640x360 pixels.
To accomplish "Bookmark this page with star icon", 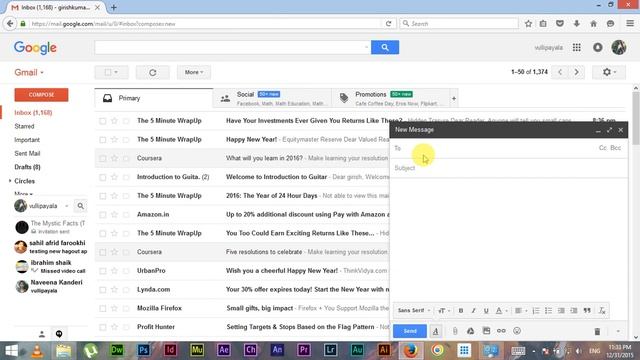I will [x=528, y=24].
